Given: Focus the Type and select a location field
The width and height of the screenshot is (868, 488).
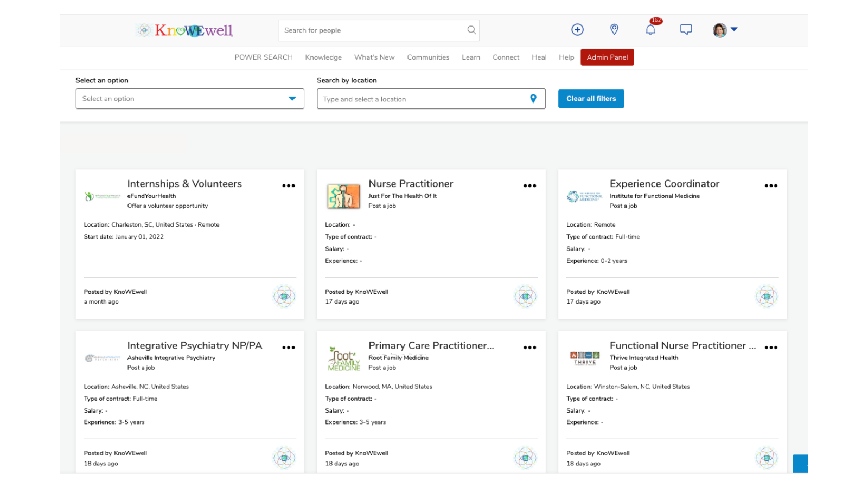Looking at the screenshot, I should tap(431, 99).
